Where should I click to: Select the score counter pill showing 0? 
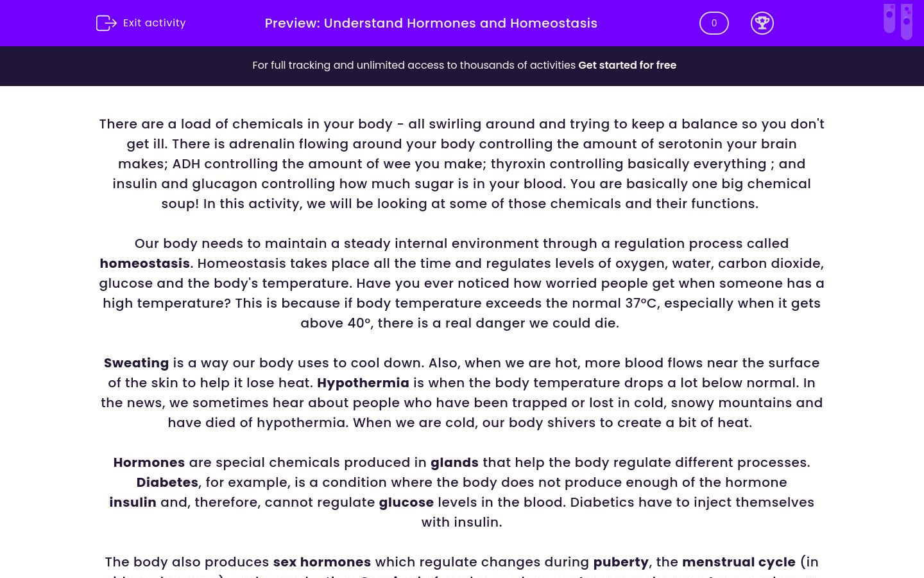pyautogui.click(x=714, y=23)
